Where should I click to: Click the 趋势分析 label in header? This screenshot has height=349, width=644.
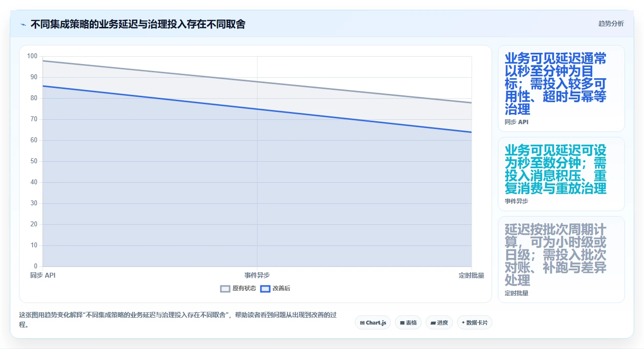pos(611,23)
